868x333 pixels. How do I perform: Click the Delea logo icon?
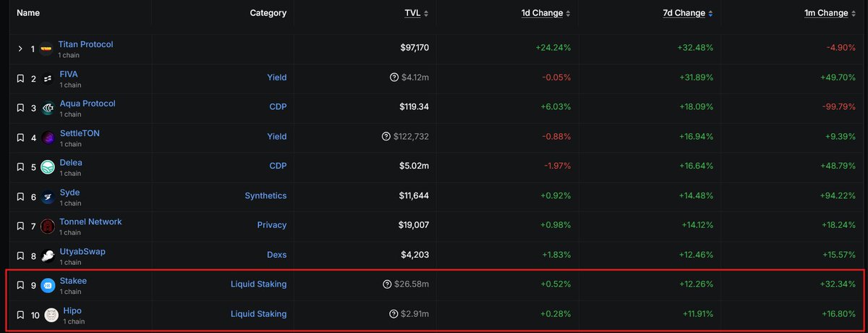point(48,167)
